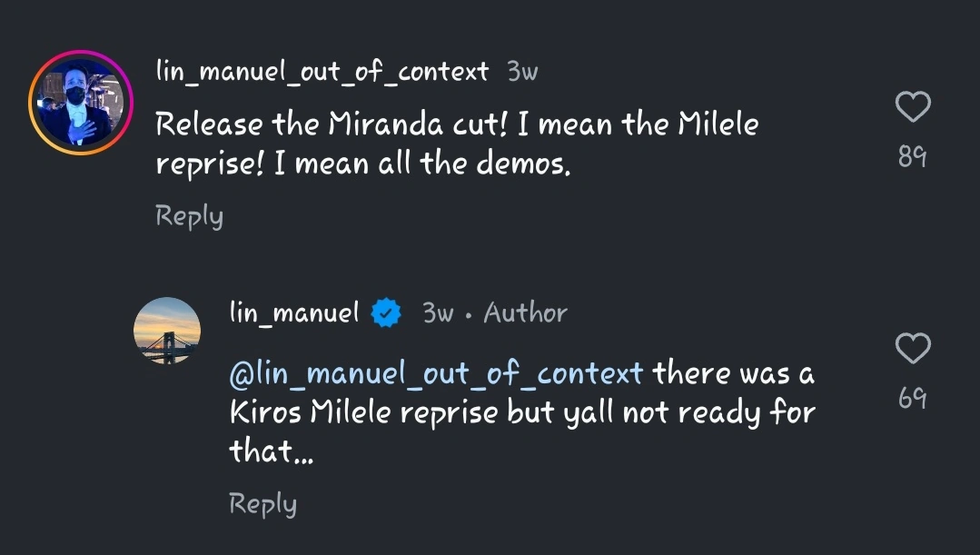Visit the lin_manuel_out_of_context username at top
The height and width of the screenshot is (555, 980).
(322, 72)
